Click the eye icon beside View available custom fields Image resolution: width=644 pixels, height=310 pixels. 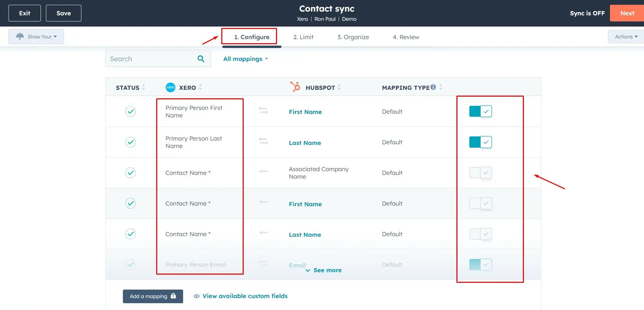(196, 296)
